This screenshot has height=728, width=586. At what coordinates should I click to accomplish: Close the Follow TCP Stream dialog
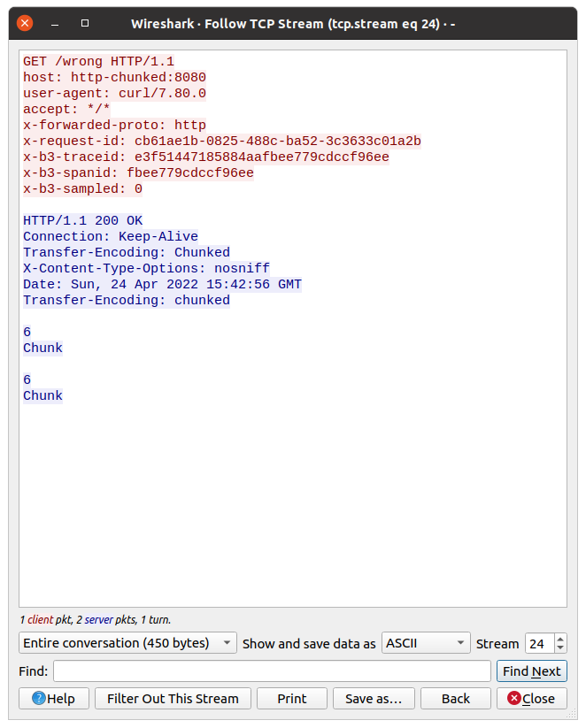tap(531, 698)
